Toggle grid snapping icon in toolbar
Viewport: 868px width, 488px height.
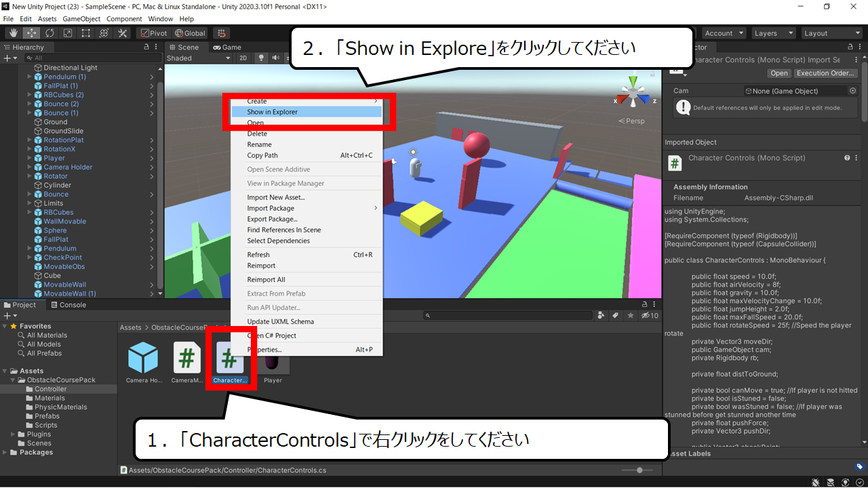point(221,33)
